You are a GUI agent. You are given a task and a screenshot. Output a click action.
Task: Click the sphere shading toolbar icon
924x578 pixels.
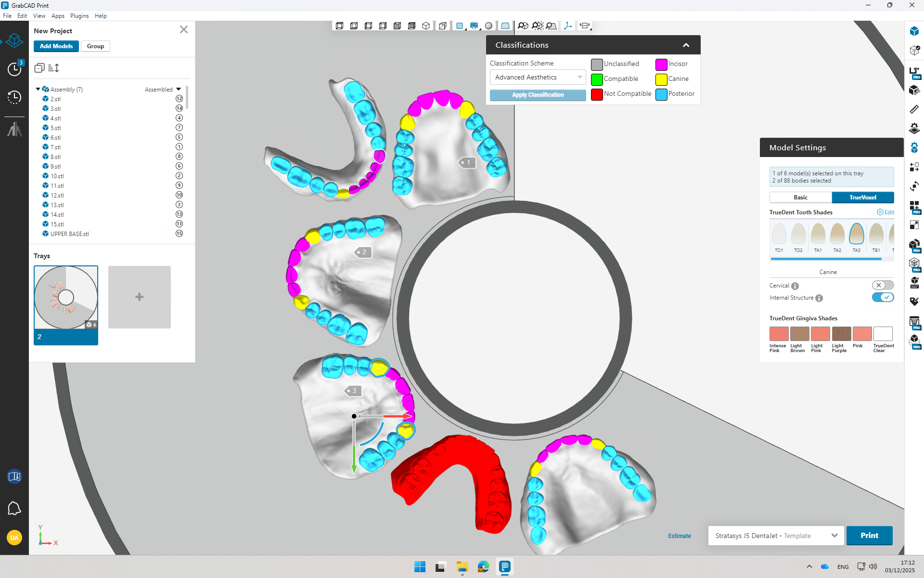[x=488, y=26]
